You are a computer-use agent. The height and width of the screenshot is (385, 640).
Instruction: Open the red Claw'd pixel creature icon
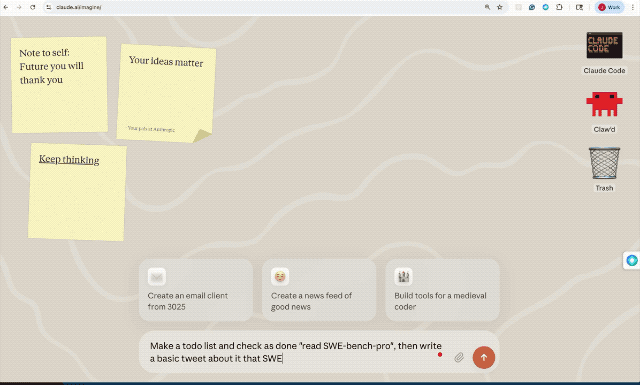[604, 104]
